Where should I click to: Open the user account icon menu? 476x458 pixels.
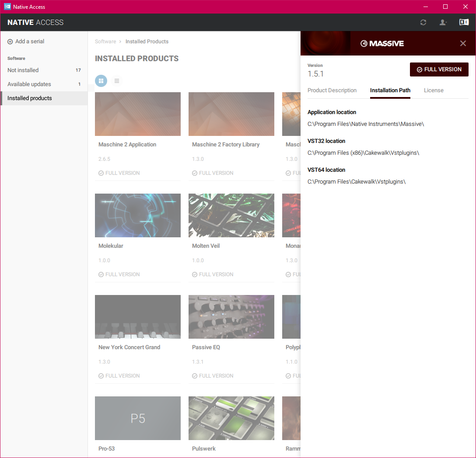443,22
